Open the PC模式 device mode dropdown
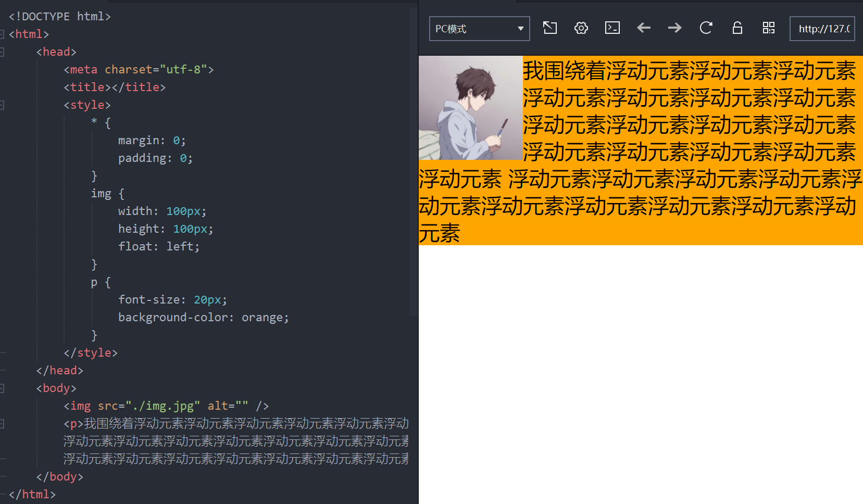Viewport: 863px width, 504px height. point(479,29)
